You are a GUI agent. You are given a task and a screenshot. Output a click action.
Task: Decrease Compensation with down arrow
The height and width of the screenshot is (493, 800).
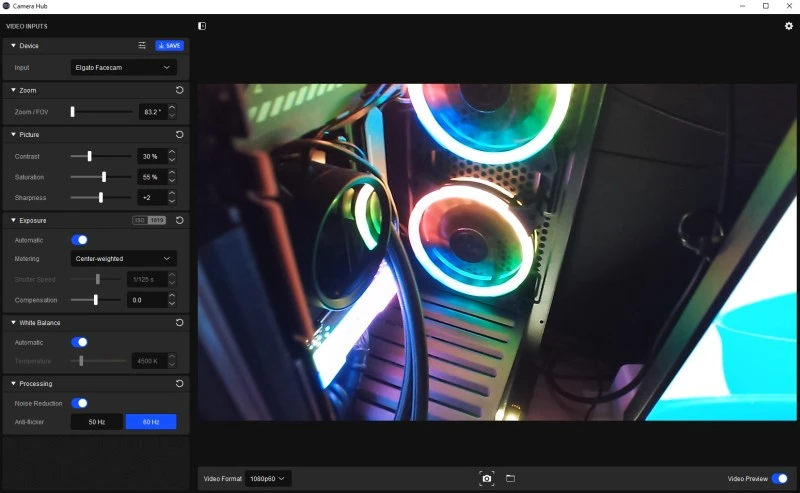[x=172, y=304]
